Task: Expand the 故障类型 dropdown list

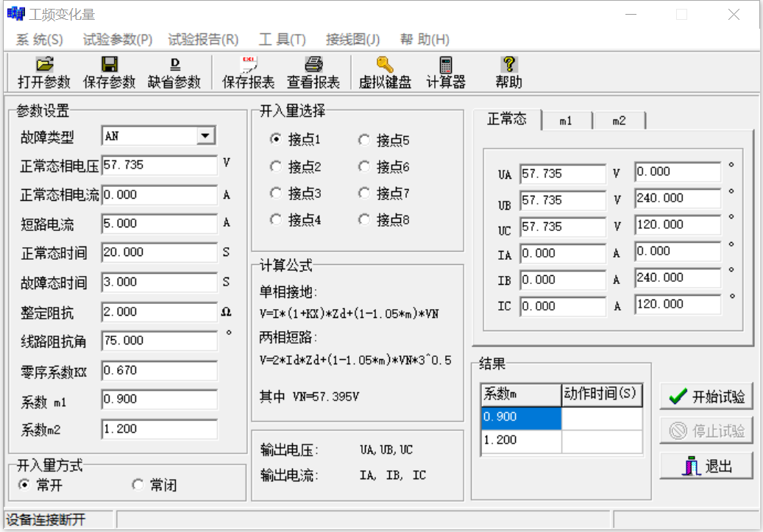Action: (205, 136)
